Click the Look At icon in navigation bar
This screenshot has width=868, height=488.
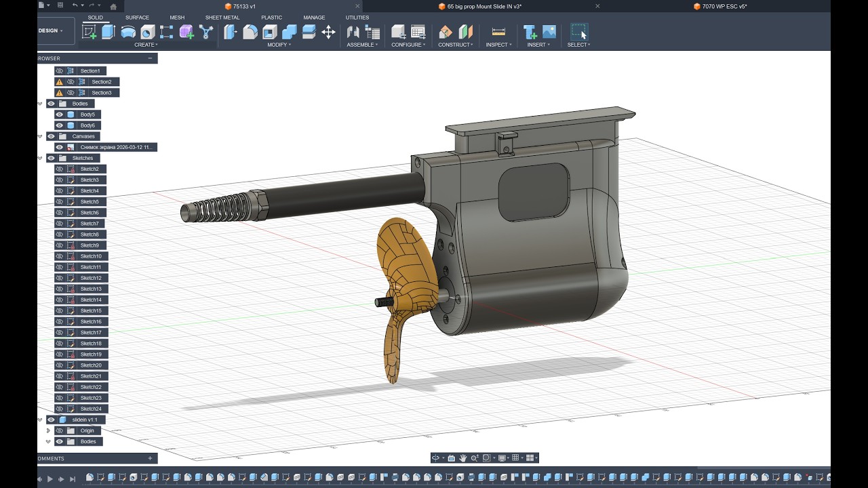coord(451,458)
